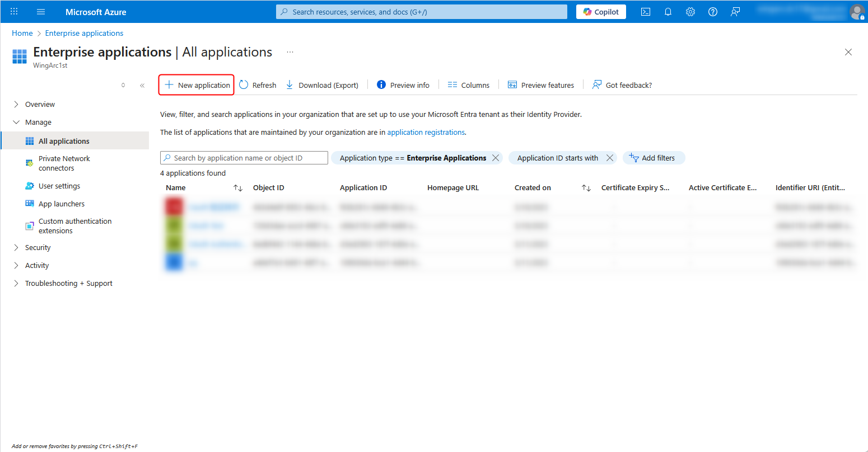Open Preview info
Screen dimensions: 868x452
point(403,85)
